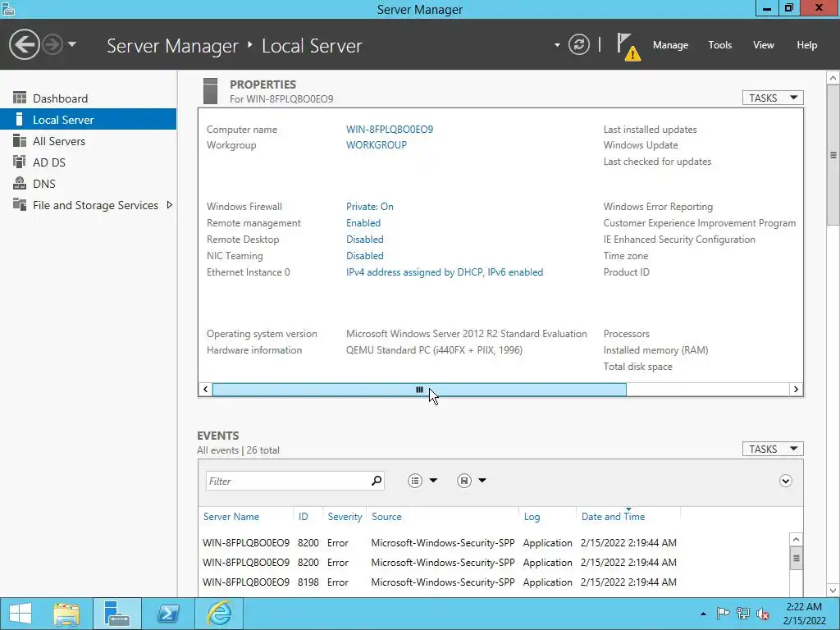
Task: Click the network tray icon
Action: (743, 614)
